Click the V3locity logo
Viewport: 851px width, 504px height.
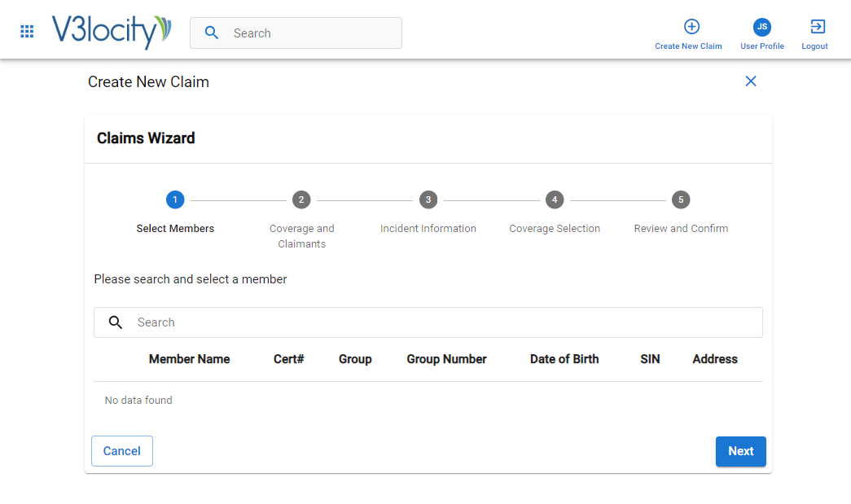(x=112, y=32)
